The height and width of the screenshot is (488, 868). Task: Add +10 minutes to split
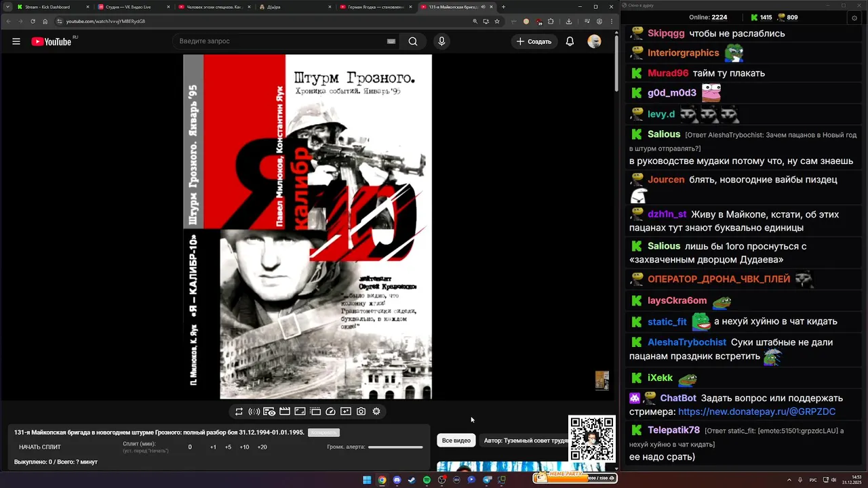tap(244, 447)
